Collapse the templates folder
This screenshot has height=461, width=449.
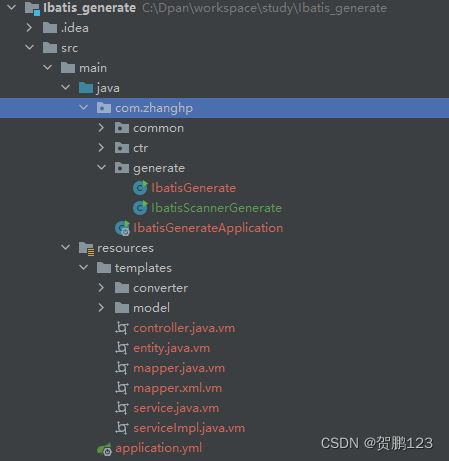click(84, 267)
